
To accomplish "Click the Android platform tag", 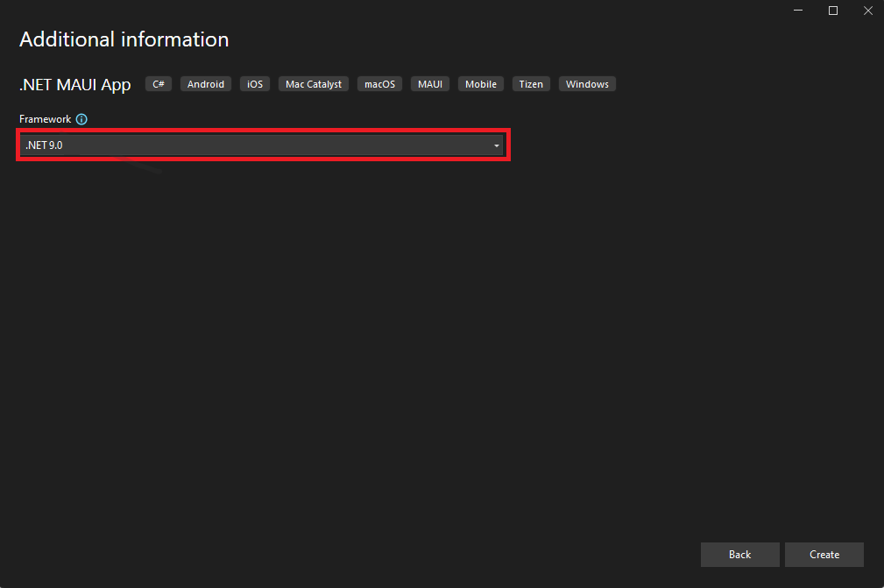I will tap(206, 84).
